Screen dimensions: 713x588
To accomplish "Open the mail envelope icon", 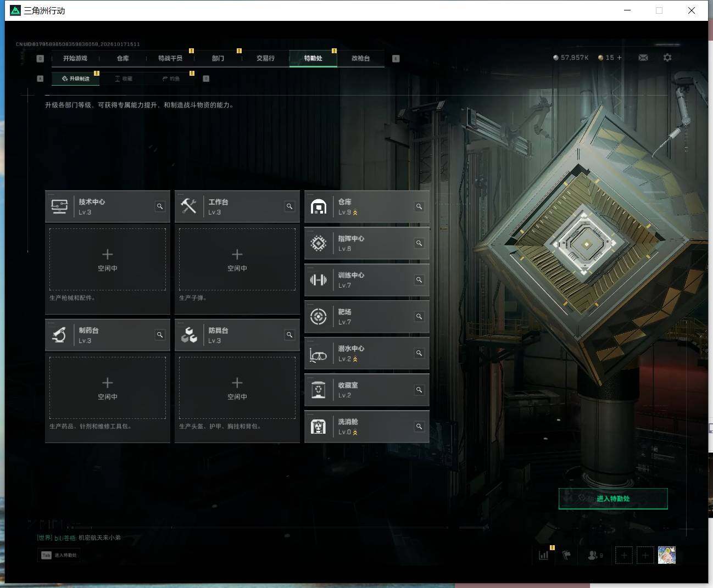I will coord(643,58).
